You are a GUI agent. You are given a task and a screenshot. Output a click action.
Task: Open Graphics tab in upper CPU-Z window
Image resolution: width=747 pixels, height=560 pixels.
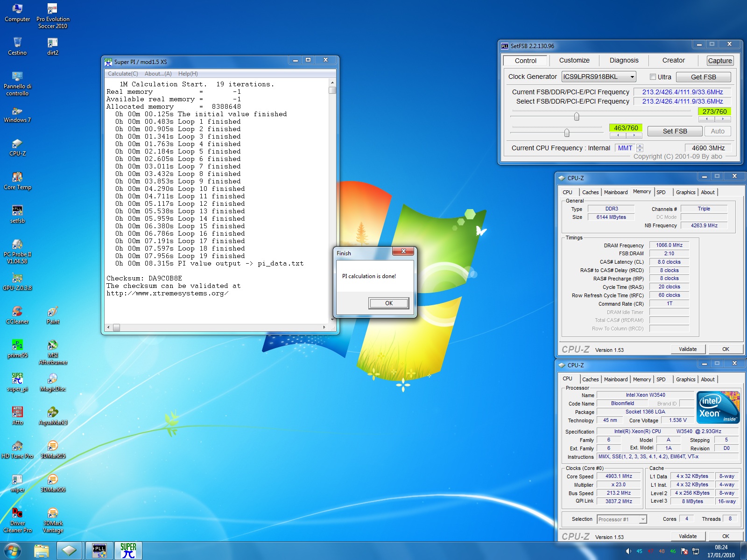[685, 192]
